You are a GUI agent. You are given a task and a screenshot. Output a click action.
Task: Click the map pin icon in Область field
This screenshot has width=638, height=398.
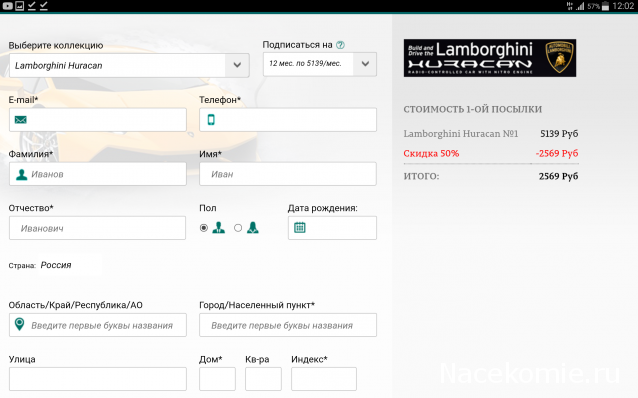click(20, 324)
